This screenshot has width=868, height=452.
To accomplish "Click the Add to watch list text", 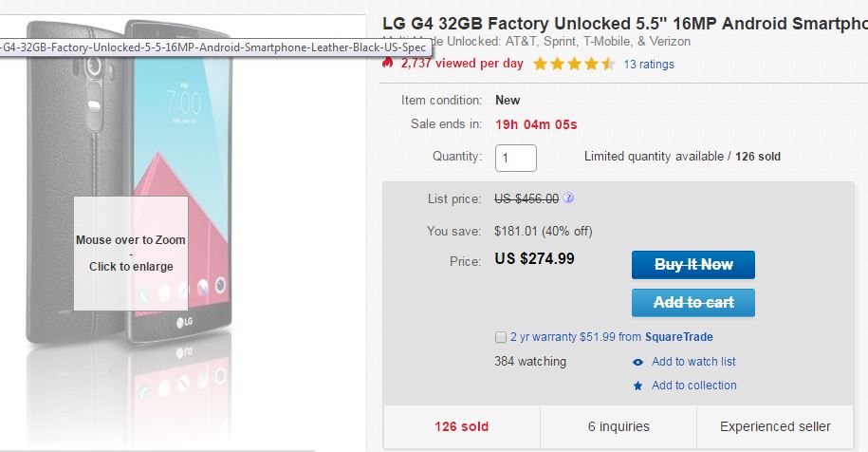I will pyautogui.click(x=693, y=362).
